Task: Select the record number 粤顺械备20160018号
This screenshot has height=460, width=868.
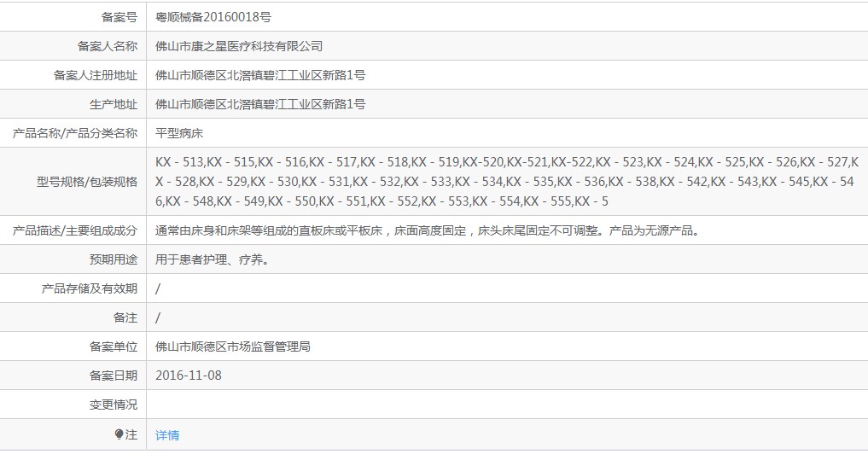Action: pos(213,17)
